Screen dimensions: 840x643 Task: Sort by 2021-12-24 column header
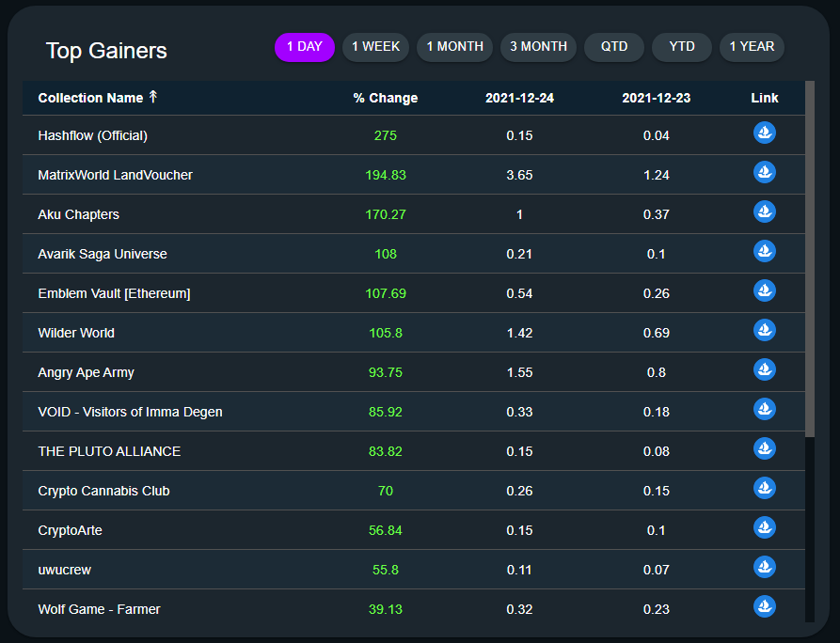click(519, 98)
